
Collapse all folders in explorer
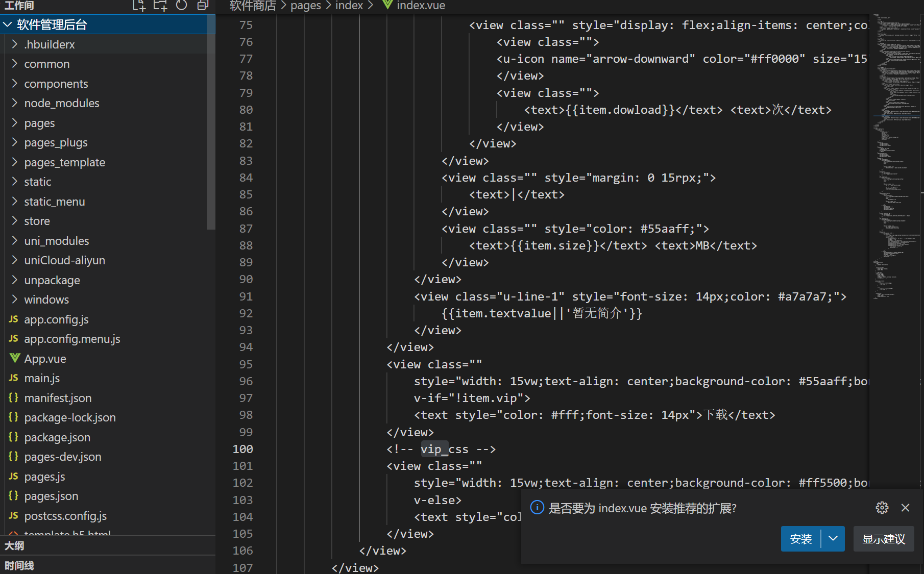tap(203, 5)
